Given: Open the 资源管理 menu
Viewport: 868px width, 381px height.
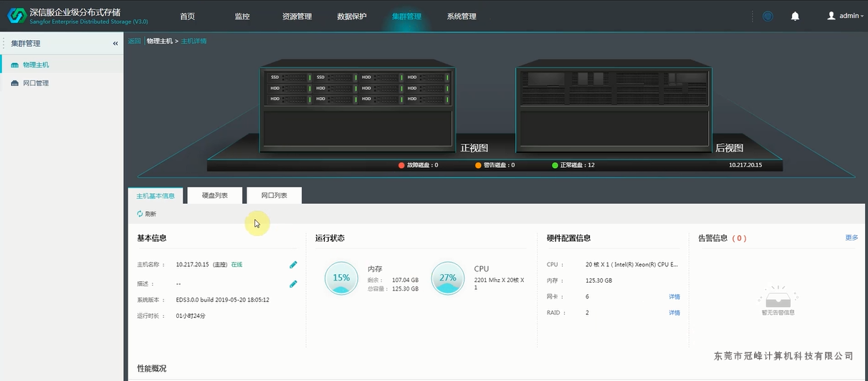Looking at the screenshot, I should [x=297, y=16].
